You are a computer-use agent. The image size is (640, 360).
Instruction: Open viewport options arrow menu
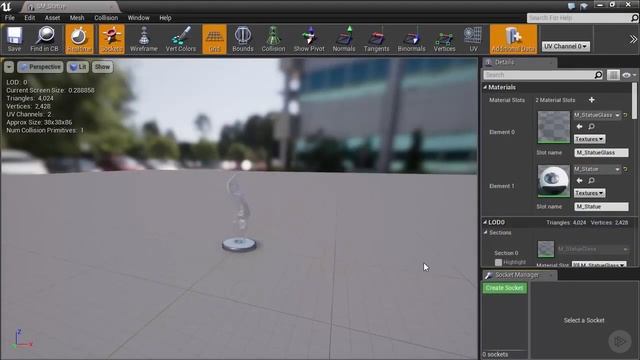9,67
